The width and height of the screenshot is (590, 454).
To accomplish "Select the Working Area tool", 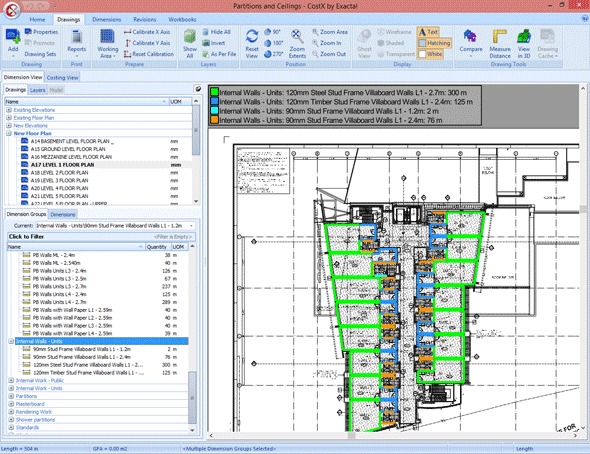I will pos(108,43).
